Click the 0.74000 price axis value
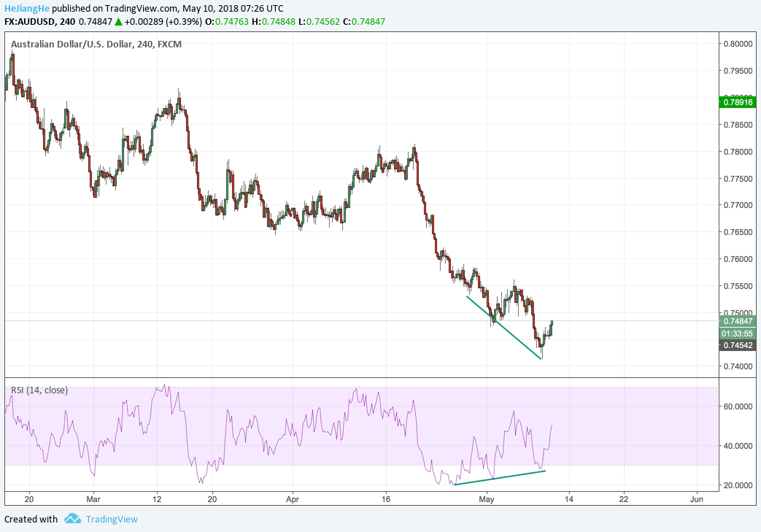The height and width of the screenshot is (532, 761). 738,366
